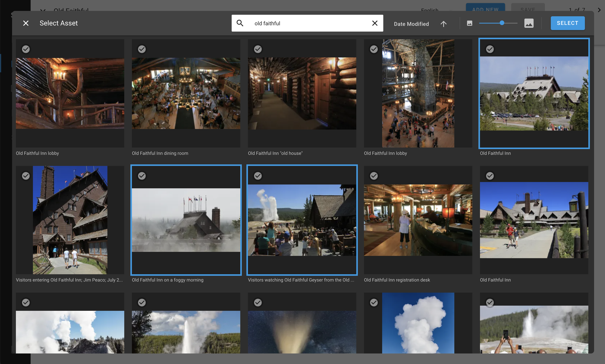Select the stone fireplace lobby thumbnail
Screen dimensions: 605x364
point(418,93)
